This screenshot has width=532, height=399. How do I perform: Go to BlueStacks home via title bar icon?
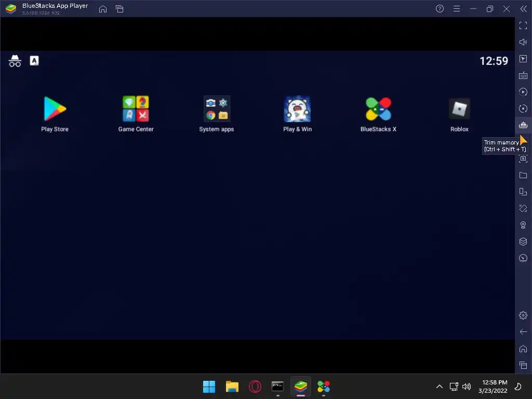pyautogui.click(x=103, y=9)
